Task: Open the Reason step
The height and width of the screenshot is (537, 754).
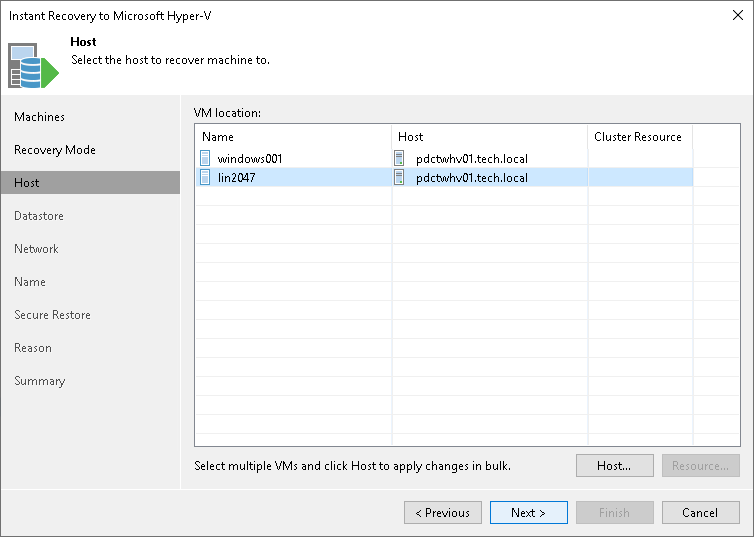Action: tap(33, 348)
